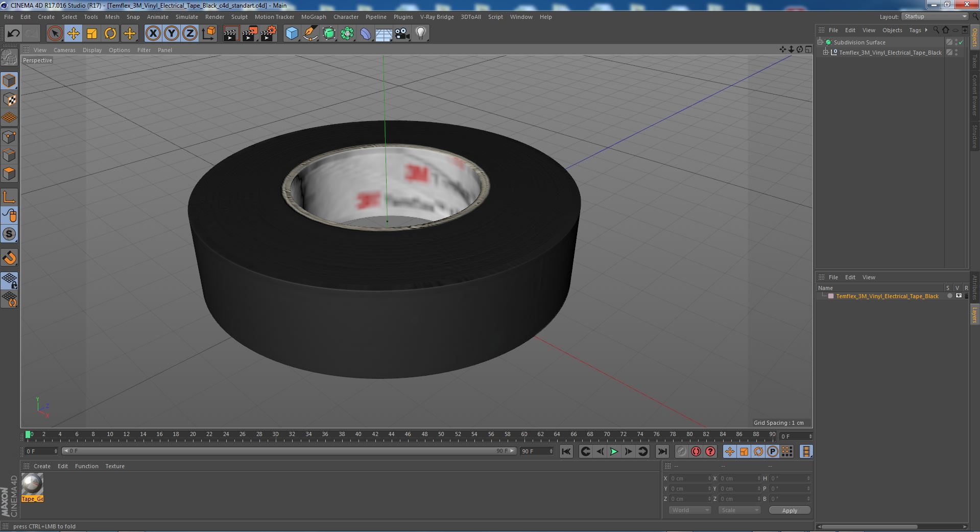The width and height of the screenshot is (980, 532).
Task: Toggle Z axis lock
Action: click(x=189, y=34)
